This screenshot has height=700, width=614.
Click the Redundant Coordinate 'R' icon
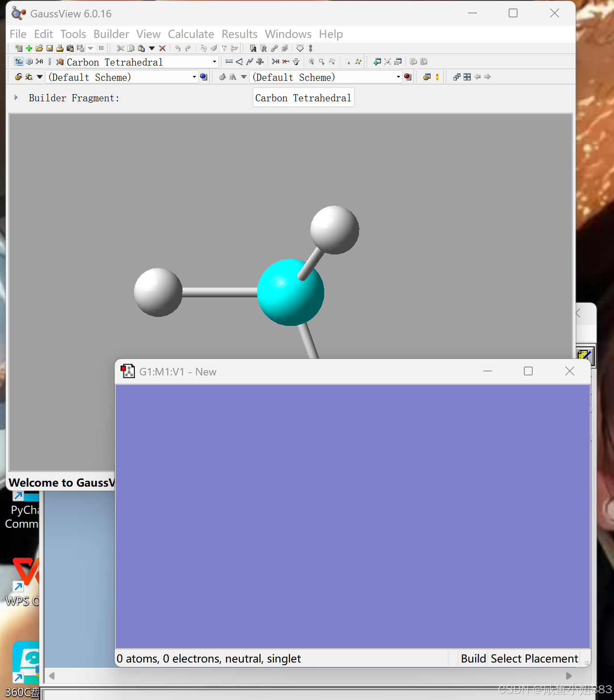tap(263, 48)
